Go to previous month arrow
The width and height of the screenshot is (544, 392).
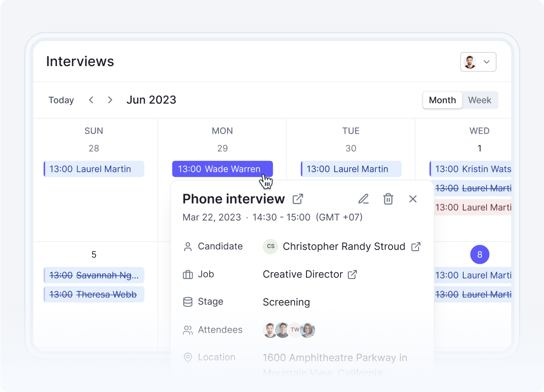91,100
